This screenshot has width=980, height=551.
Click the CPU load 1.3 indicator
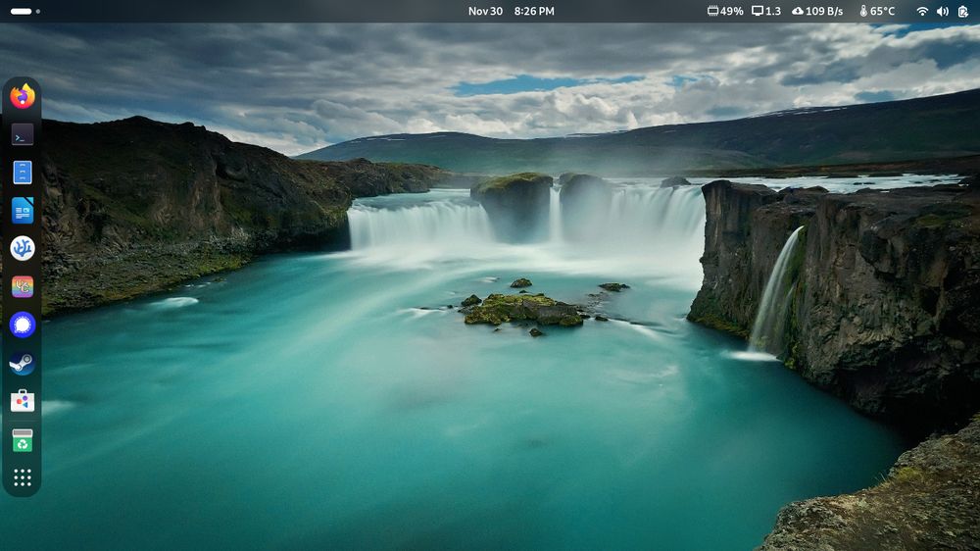766,11
